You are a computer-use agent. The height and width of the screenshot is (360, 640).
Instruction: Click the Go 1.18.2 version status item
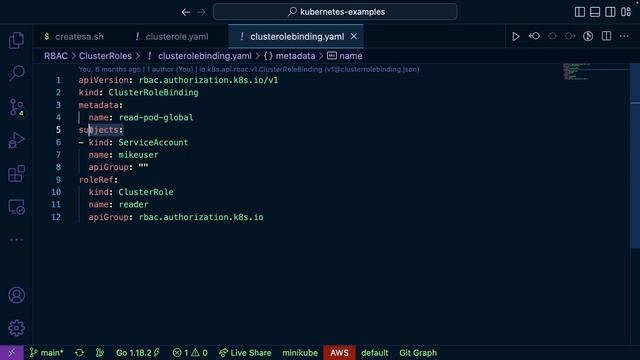(138, 353)
